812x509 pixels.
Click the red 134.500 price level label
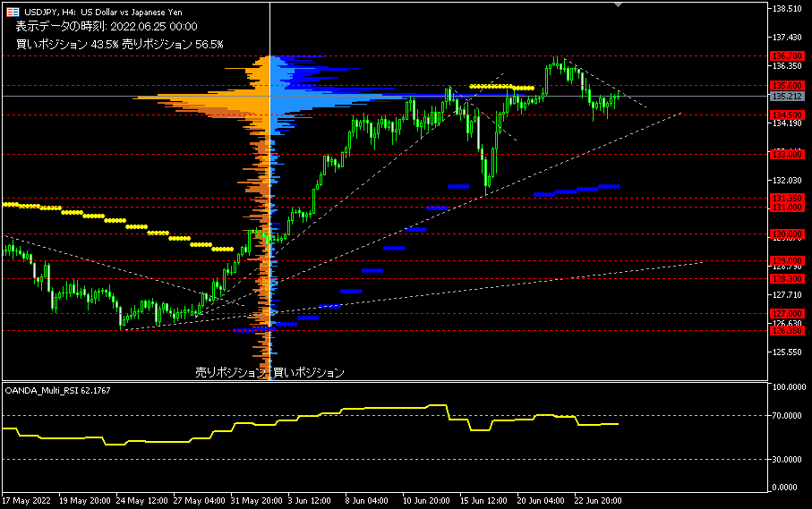tap(787, 115)
